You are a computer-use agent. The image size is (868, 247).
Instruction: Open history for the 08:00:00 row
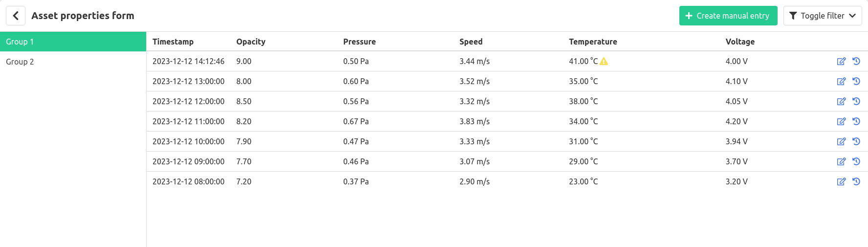coord(856,181)
